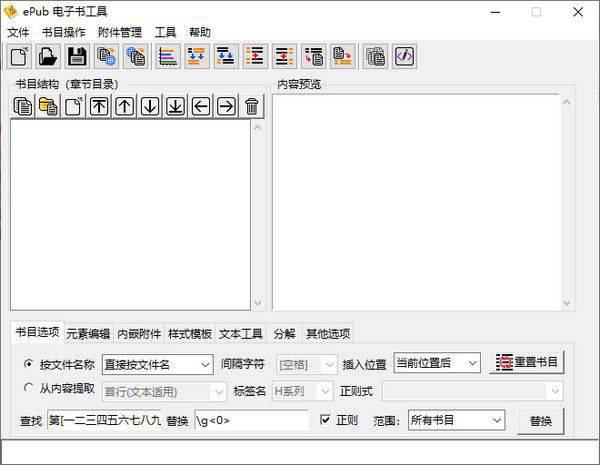This screenshot has height=465, width=600.
Task: Open the 附件管理 menu
Action: (120, 32)
